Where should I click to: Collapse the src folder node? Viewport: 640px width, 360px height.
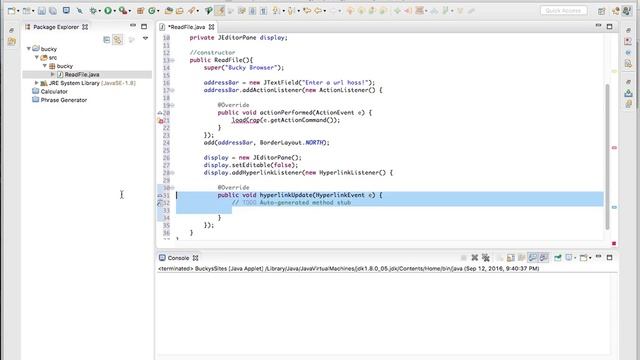pyautogui.click(x=37, y=58)
